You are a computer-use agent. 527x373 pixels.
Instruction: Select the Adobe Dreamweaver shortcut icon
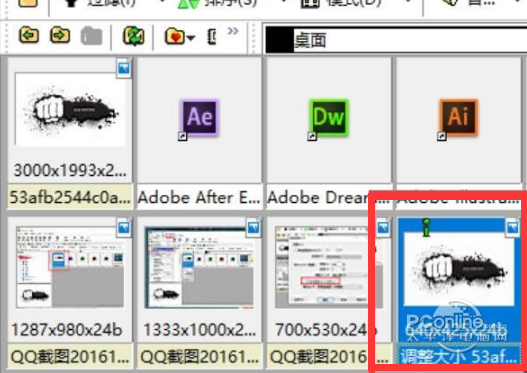click(x=328, y=118)
